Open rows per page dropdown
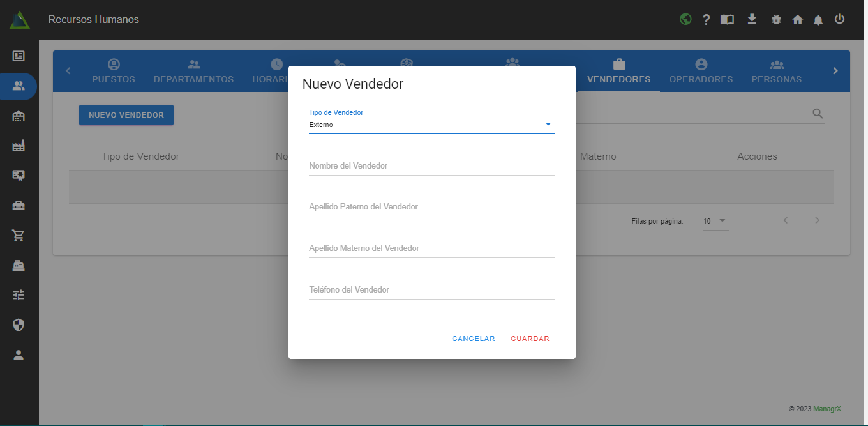This screenshot has width=868, height=426. point(715,221)
